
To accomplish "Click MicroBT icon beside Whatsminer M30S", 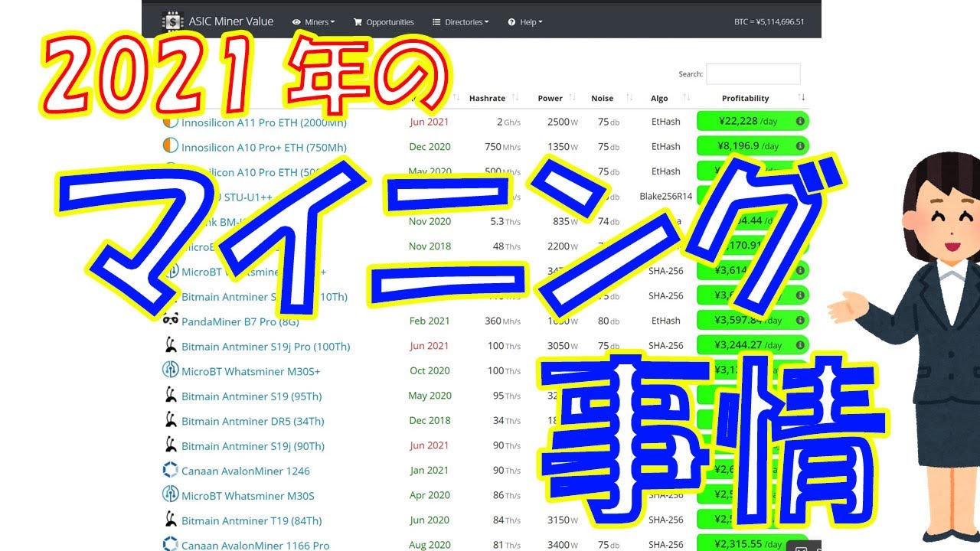I will point(170,494).
